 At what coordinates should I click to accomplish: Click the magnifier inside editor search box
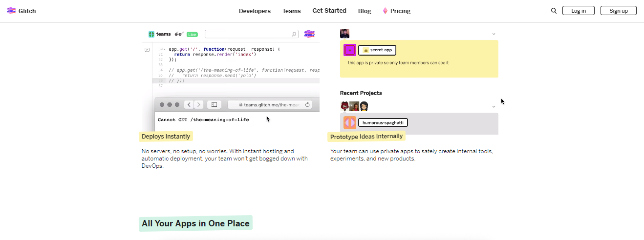(x=294, y=34)
